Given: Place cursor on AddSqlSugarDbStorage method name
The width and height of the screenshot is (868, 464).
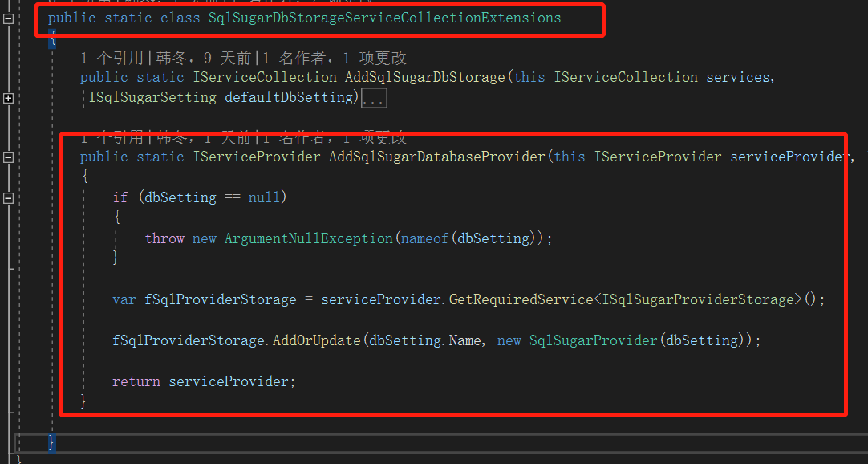Looking at the screenshot, I should coord(425,77).
